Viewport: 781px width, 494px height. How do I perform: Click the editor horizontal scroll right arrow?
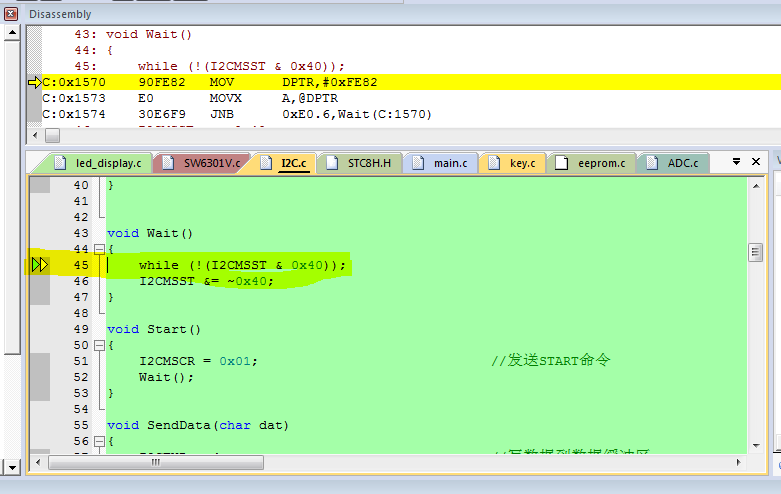(x=738, y=463)
